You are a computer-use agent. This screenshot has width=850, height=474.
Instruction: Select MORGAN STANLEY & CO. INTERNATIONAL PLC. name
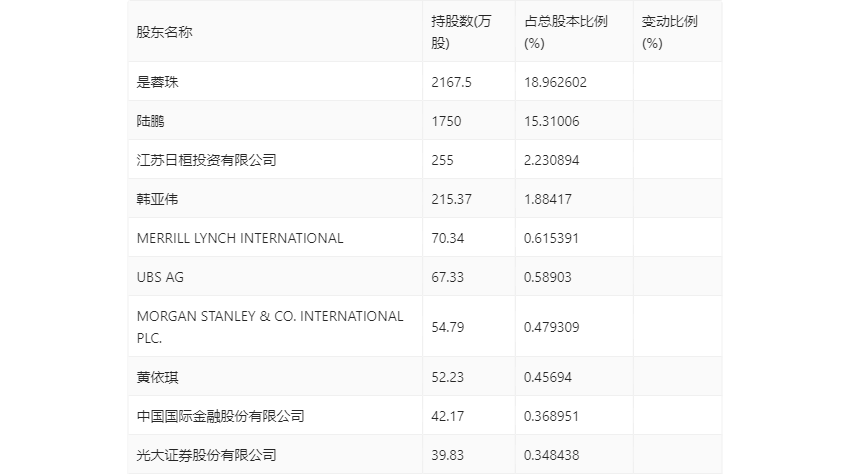click(270, 327)
